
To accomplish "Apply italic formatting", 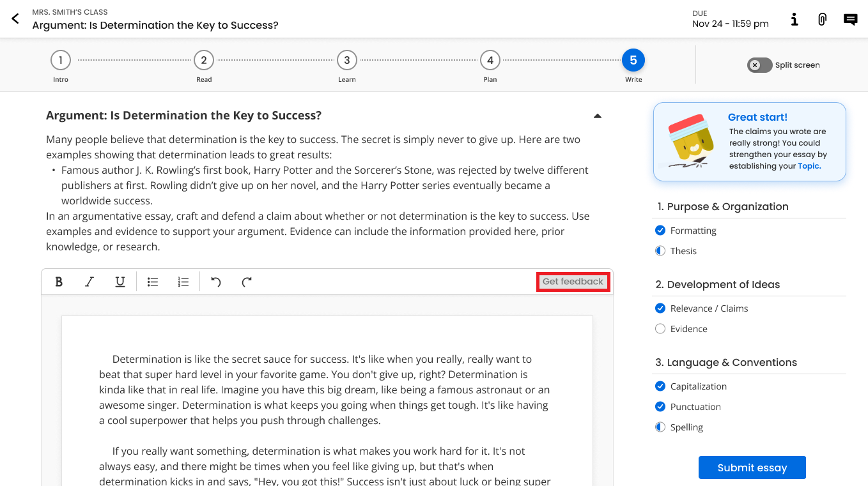I will [x=89, y=282].
